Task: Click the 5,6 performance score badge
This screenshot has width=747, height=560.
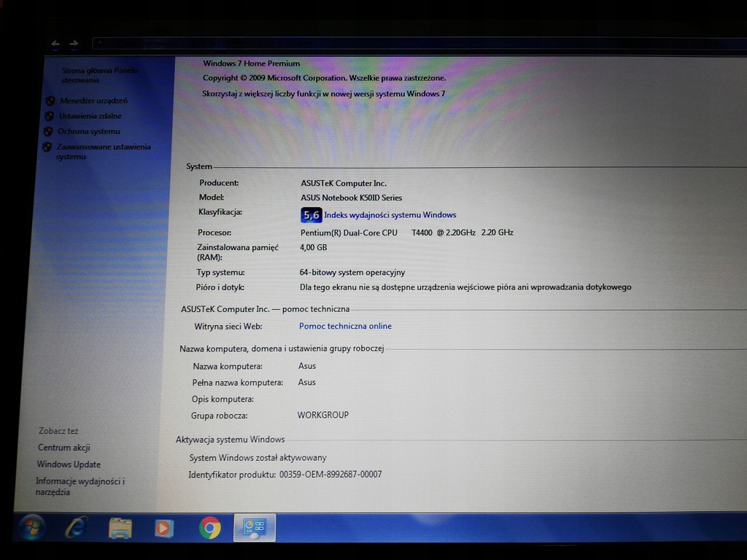Action: (311, 215)
